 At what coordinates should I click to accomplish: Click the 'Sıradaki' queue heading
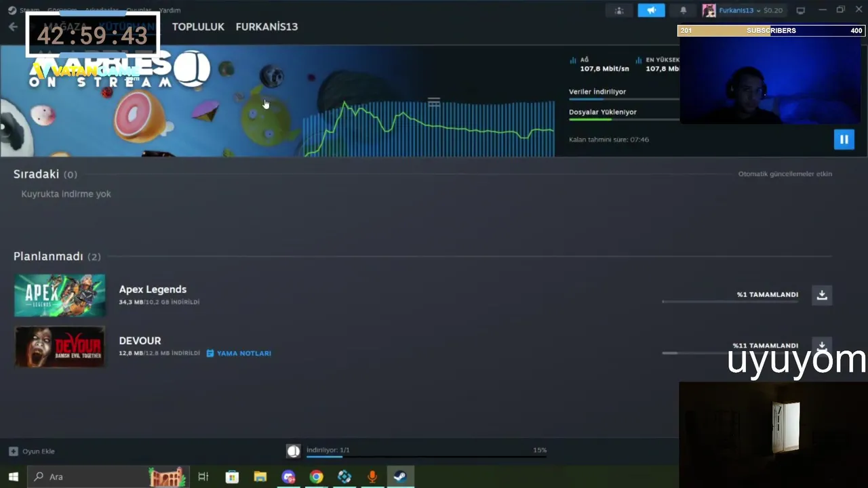click(x=36, y=174)
